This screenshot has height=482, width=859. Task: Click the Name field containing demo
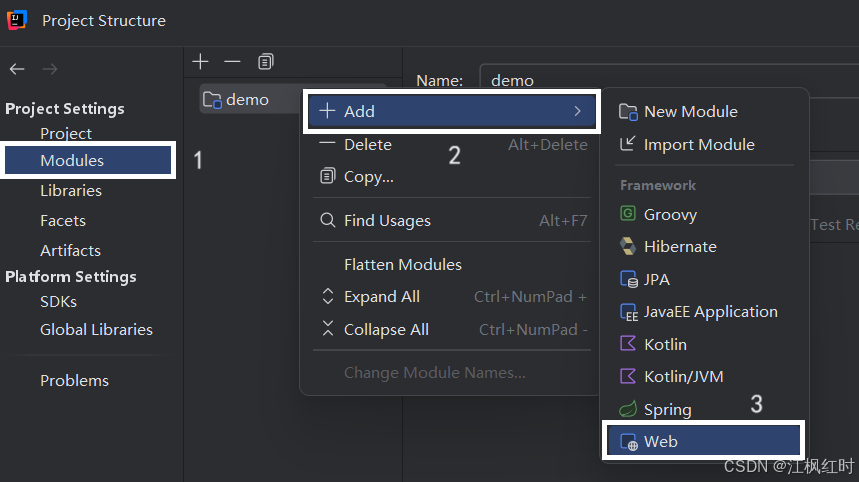[669, 81]
